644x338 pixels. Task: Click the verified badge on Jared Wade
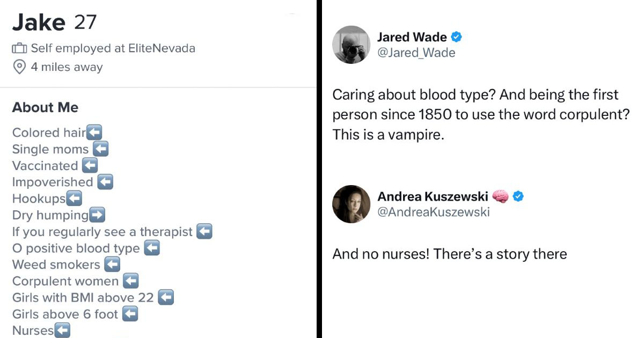(457, 37)
